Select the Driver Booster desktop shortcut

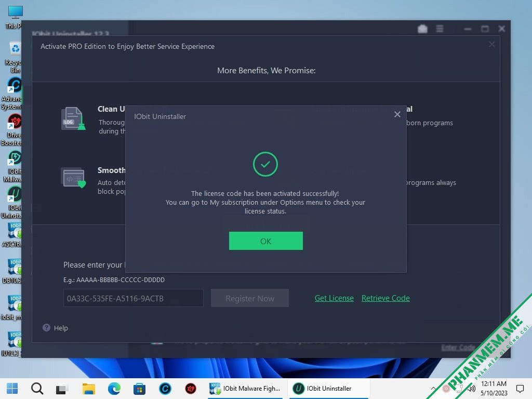(12, 129)
